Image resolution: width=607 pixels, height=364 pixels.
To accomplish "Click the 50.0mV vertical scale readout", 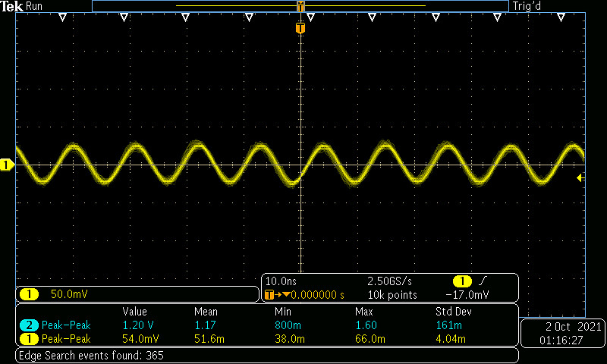I will click(x=69, y=294).
